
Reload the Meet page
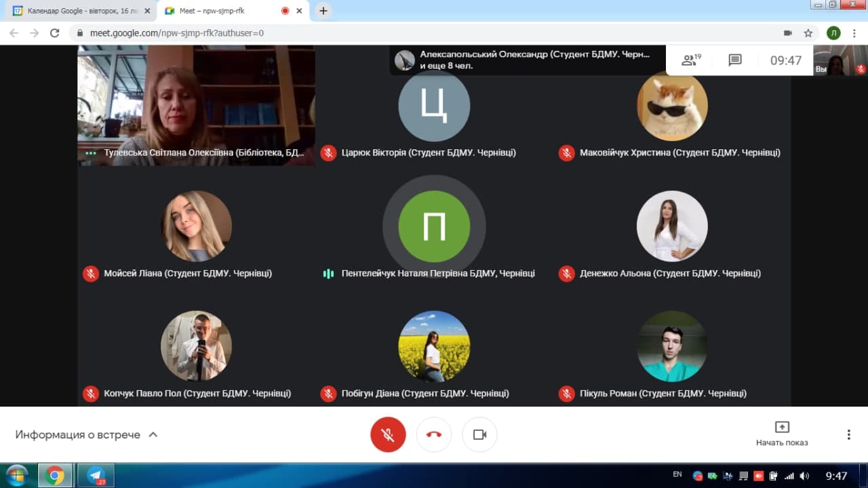[55, 33]
